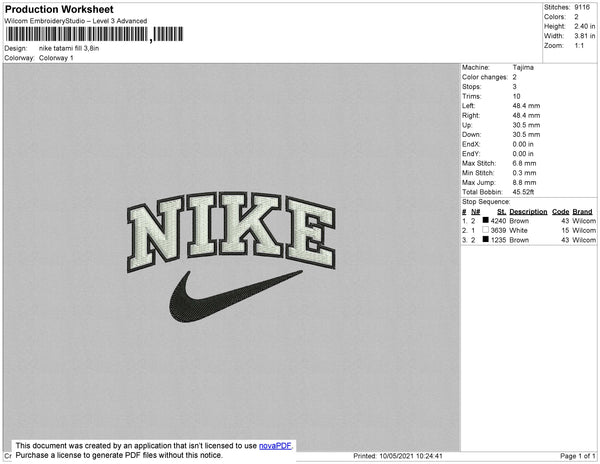Click the 'Stop Sequence:' heading

486,202
